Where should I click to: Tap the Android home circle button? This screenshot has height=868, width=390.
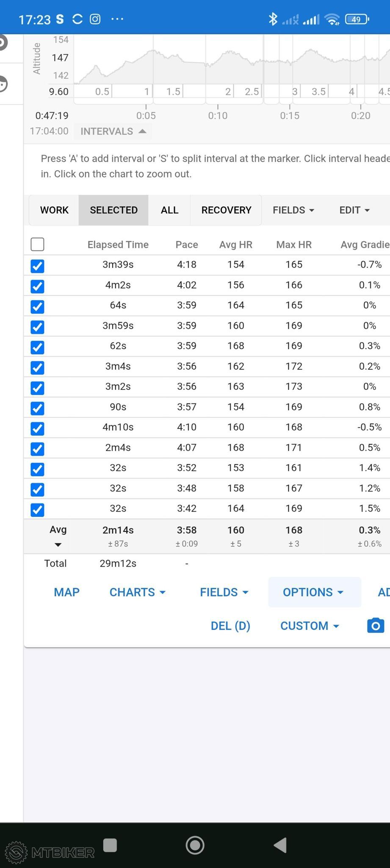tap(195, 845)
